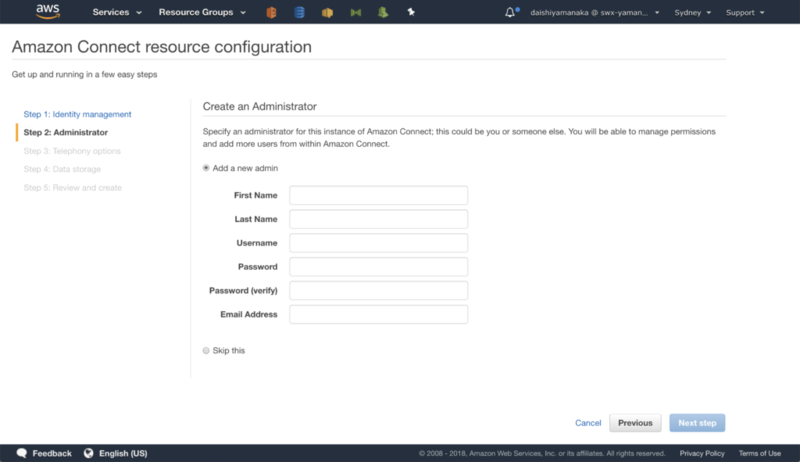
Task: Click the Create an Administrator heading
Action: 260,107
